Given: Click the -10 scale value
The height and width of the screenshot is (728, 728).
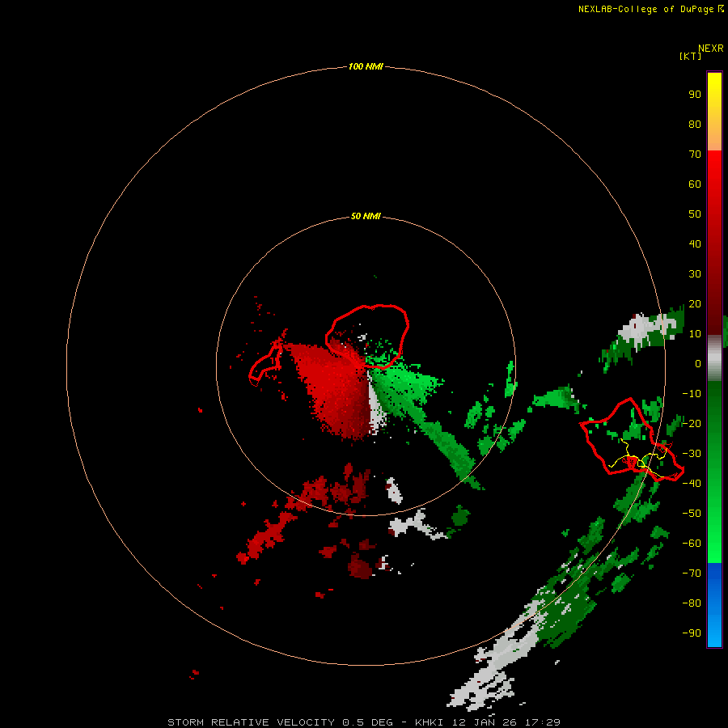Looking at the screenshot, I should tap(692, 394).
